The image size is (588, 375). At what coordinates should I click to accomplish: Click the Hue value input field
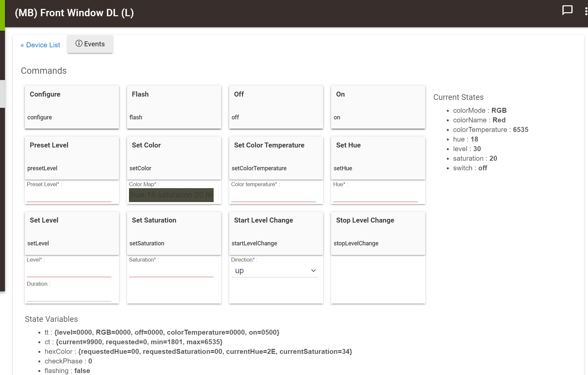[x=375, y=195]
